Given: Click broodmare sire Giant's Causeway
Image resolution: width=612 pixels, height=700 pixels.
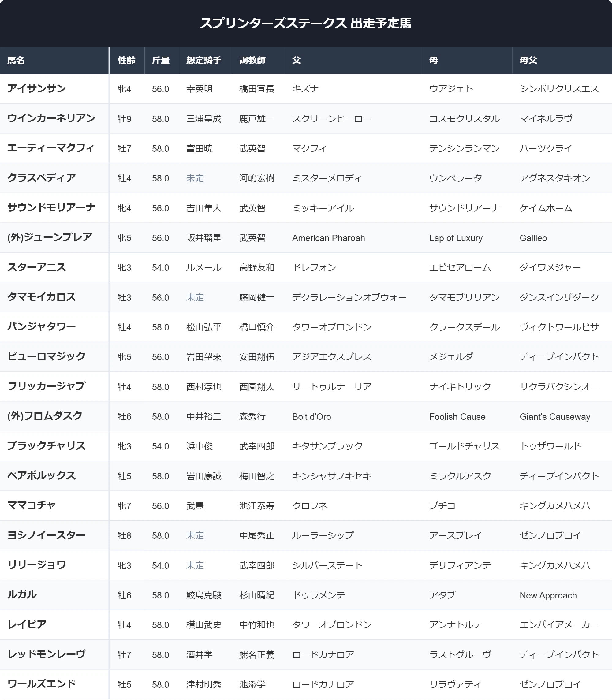Looking at the screenshot, I should (555, 417).
